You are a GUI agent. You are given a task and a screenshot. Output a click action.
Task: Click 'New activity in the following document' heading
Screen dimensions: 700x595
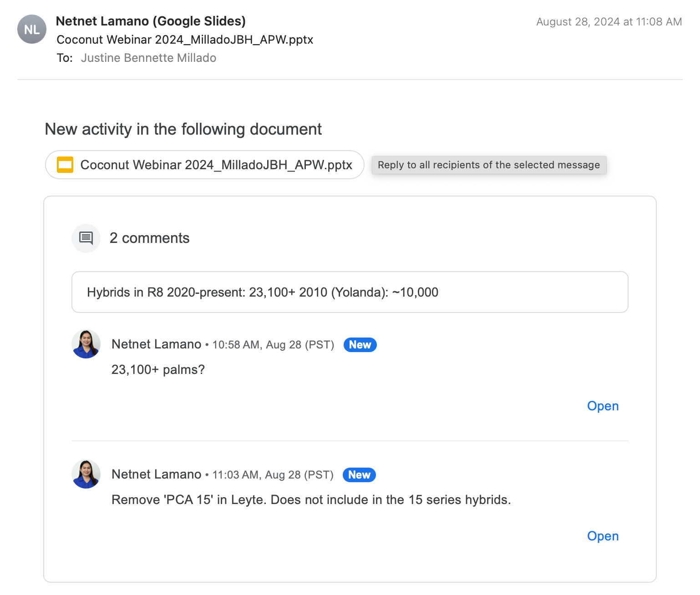[x=183, y=129]
